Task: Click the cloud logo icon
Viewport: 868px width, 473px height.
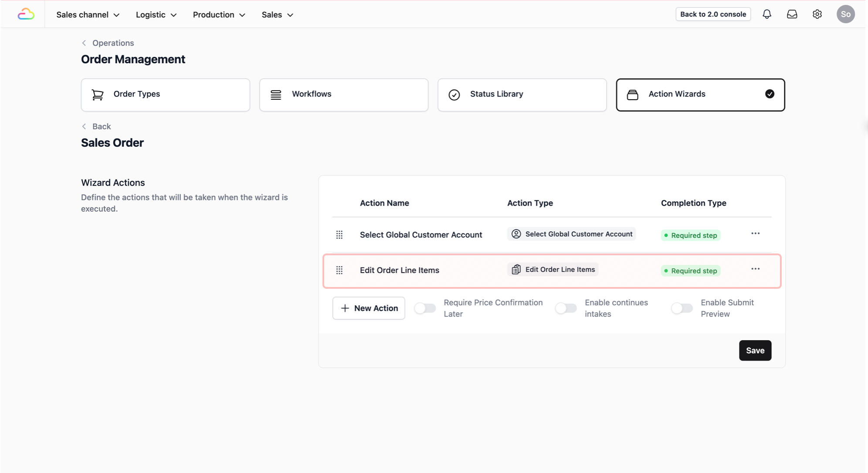Action: pyautogui.click(x=26, y=14)
